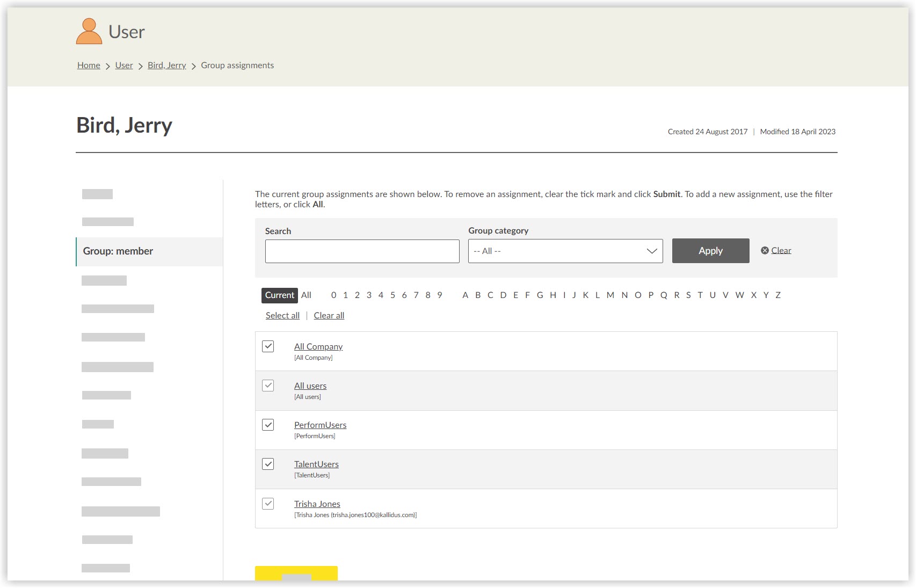The image size is (916, 588).
Task: Untick the PerformUsers group checkbox
Action: [x=268, y=425]
